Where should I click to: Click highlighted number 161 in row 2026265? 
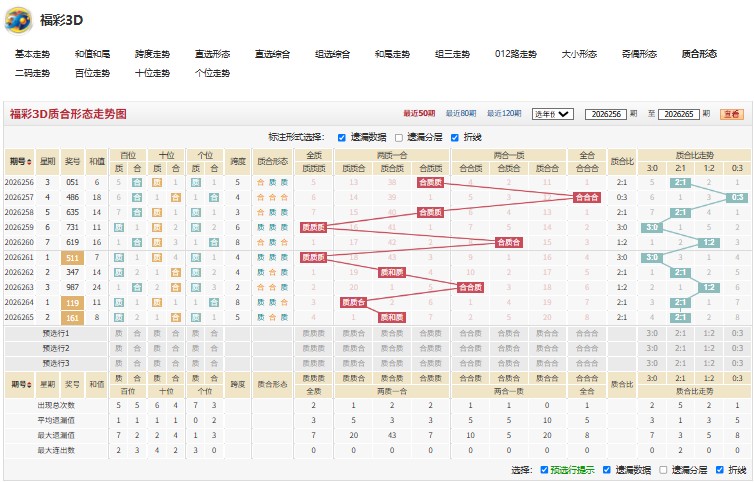(73, 318)
